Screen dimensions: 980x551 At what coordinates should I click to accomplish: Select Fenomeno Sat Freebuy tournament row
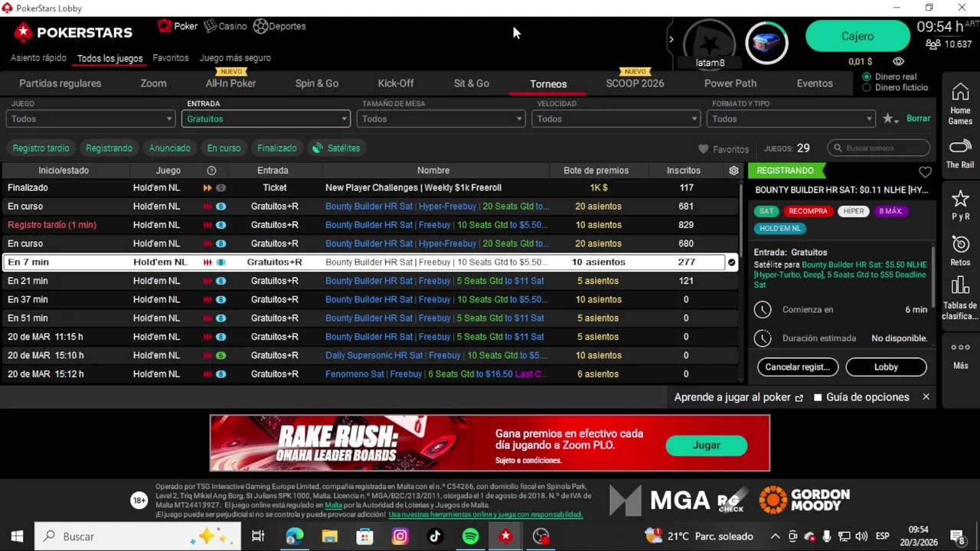tap(370, 374)
